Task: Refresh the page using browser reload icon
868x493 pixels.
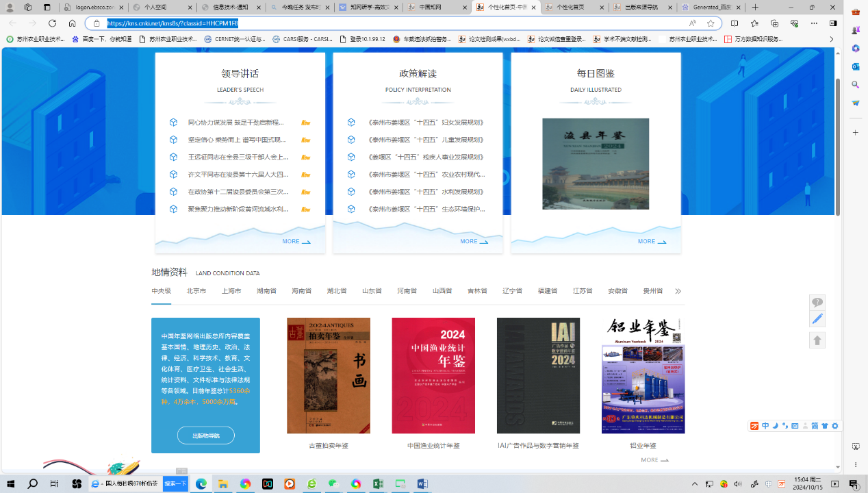Action: click(52, 23)
